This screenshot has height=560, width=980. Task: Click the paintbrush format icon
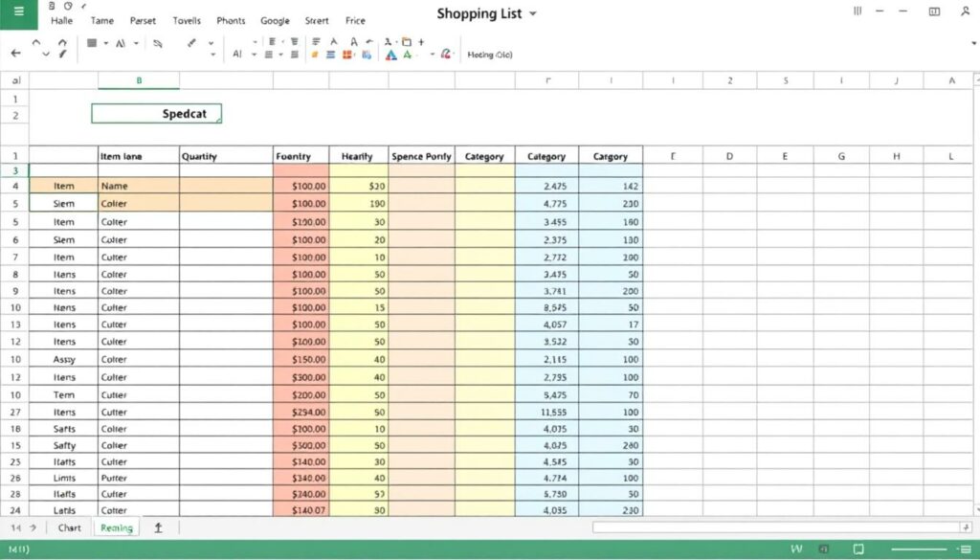click(191, 43)
